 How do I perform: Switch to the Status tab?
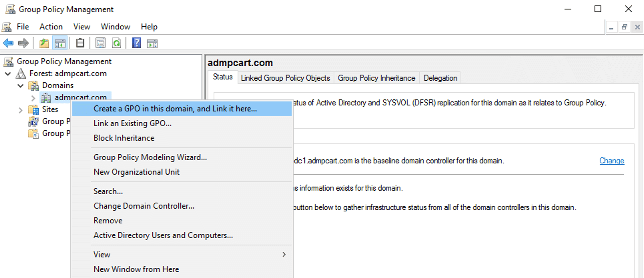click(223, 77)
